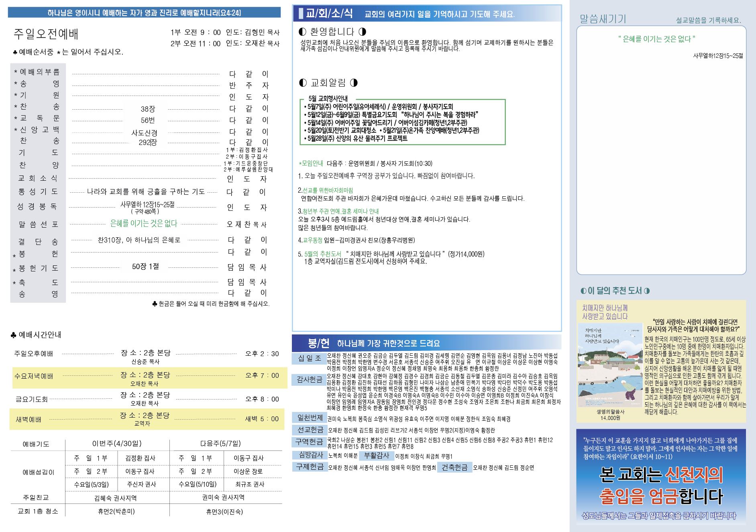This screenshot has height=532, width=756.
Task: Click the 사도신경 entry
Action: point(144,133)
